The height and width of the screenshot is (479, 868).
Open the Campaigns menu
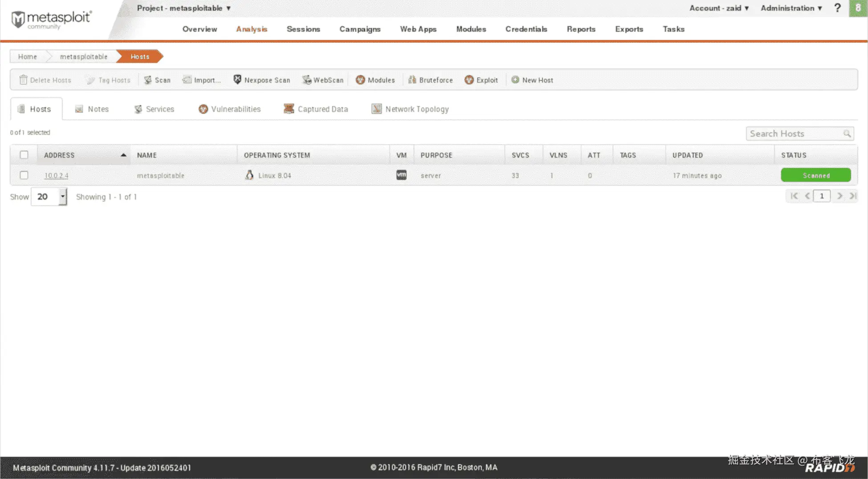pyautogui.click(x=360, y=29)
